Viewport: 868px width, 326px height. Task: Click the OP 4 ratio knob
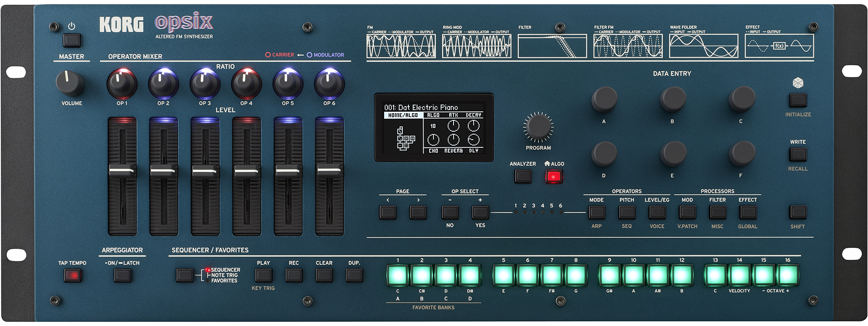[x=247, y=83]
